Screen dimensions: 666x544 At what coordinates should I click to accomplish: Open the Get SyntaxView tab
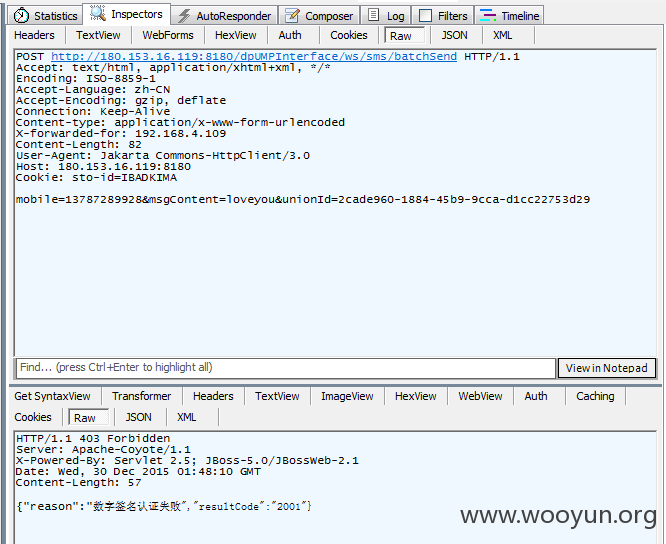[53, 396]
